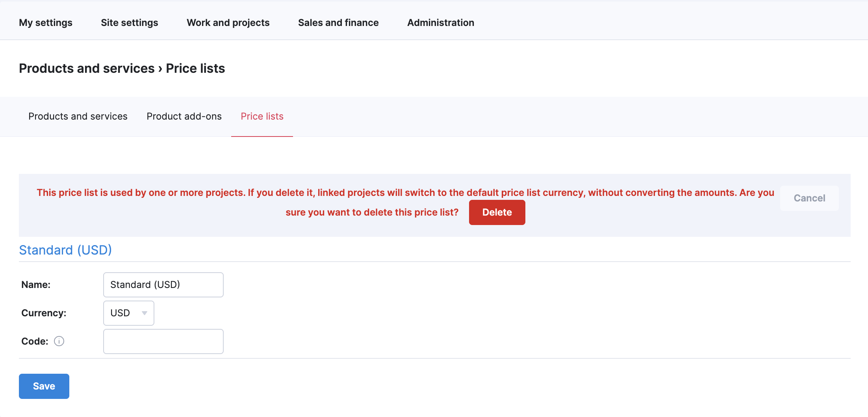Click the blue Standard (USD) heading link
This screenshot has height=417, width=868.
(x=65, y=250)
